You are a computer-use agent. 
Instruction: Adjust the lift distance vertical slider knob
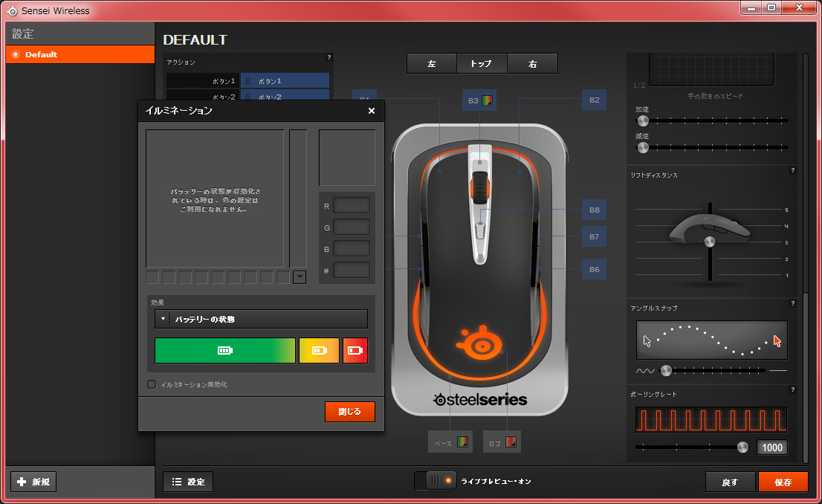click(x=710, y=242)
